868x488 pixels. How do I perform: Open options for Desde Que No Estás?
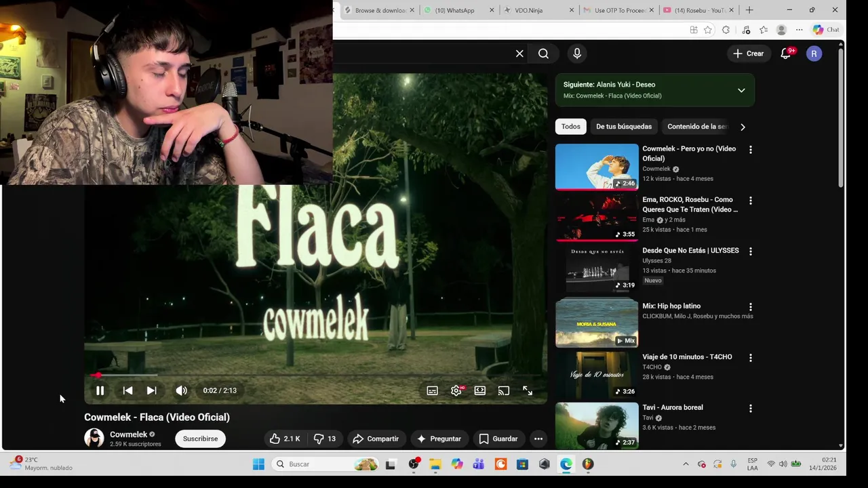click(x=751, y=251)
